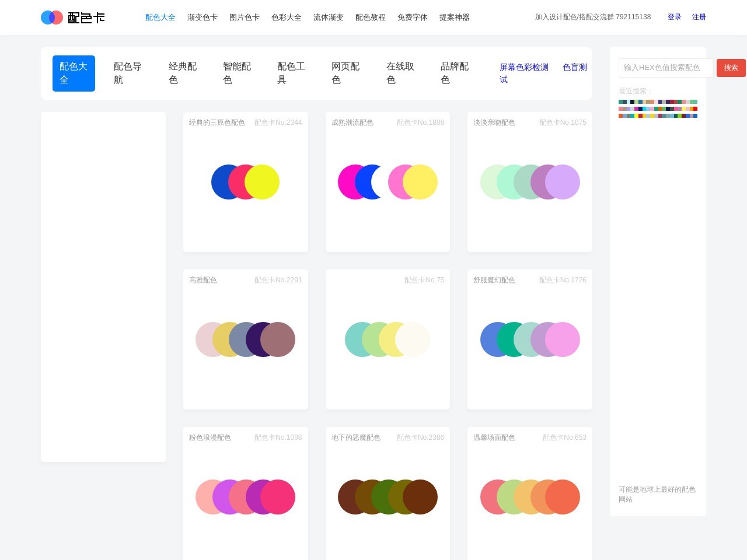Open 经典的三原色配色 card title
Image resolution: width=747 pixels, height=560 pixels.
coord(217,123)
